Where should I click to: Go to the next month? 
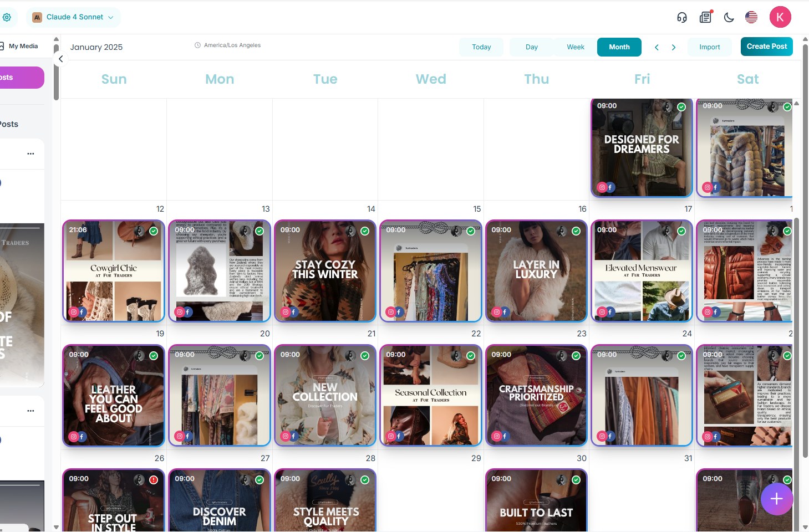tap(674, 47)
